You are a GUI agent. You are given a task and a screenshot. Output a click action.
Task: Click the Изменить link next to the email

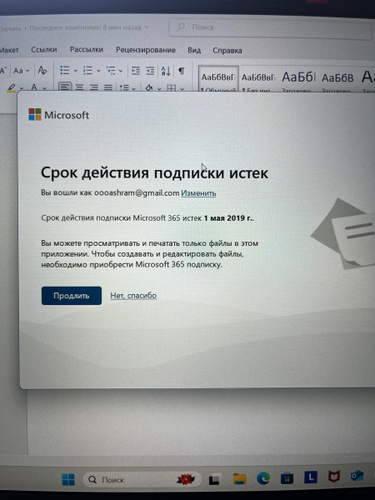click(x=199, y=193)
